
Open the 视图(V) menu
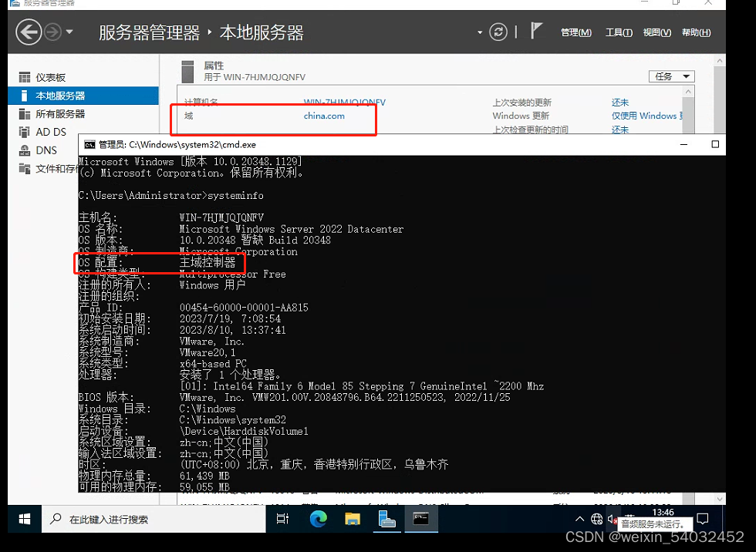point(657,32)
